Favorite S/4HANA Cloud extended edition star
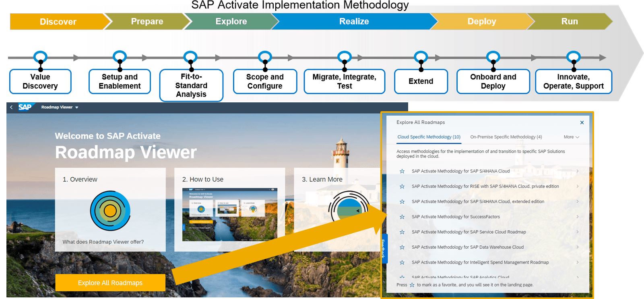 point(402,201)
